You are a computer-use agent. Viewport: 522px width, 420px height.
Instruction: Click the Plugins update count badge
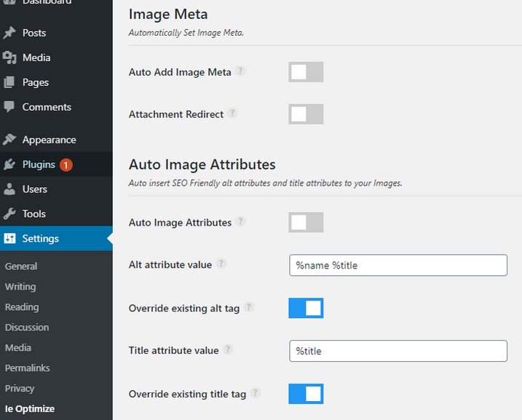[66, 165]
